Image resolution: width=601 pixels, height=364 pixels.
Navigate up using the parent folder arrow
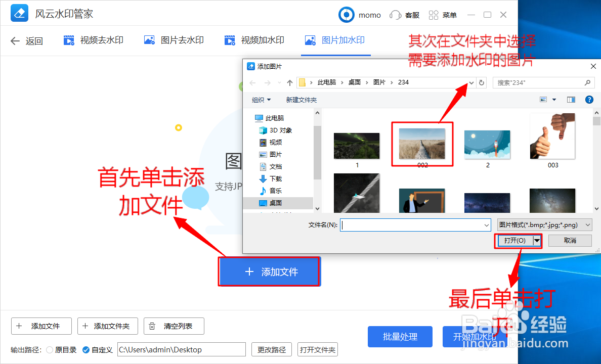tap(289, 82)
